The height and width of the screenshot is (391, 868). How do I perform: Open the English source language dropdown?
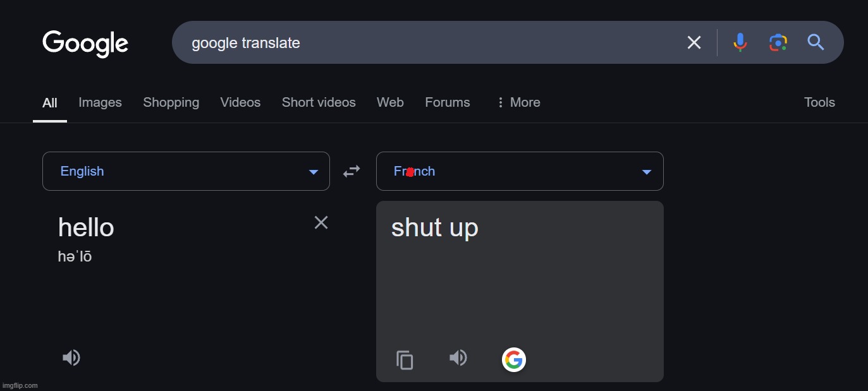point(186,171)
